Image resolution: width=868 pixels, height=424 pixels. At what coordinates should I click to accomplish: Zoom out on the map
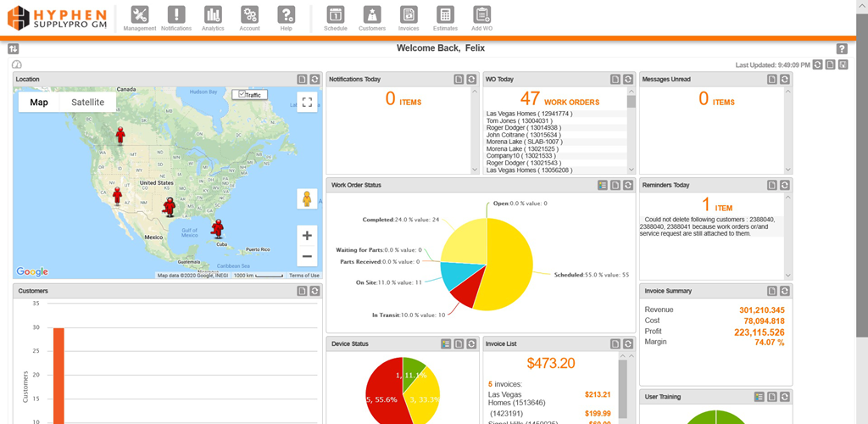click(x=307, y=256)
